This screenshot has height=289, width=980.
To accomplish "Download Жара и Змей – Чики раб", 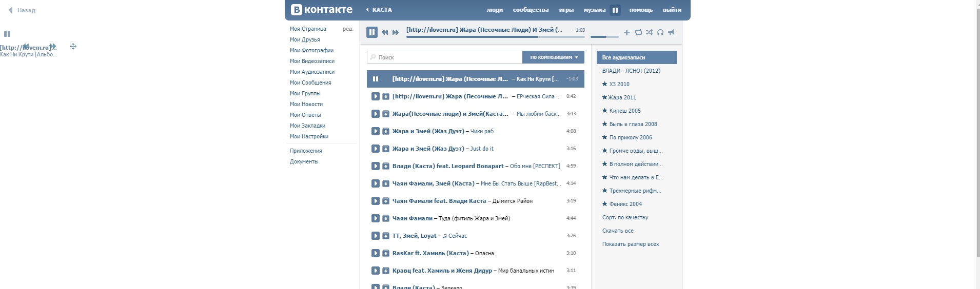I will tap(386, 131).
